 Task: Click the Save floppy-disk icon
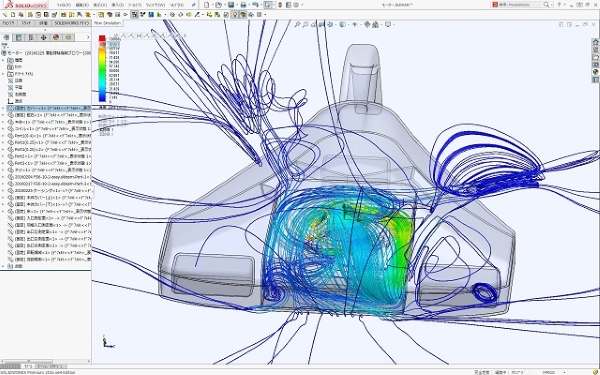231,5
